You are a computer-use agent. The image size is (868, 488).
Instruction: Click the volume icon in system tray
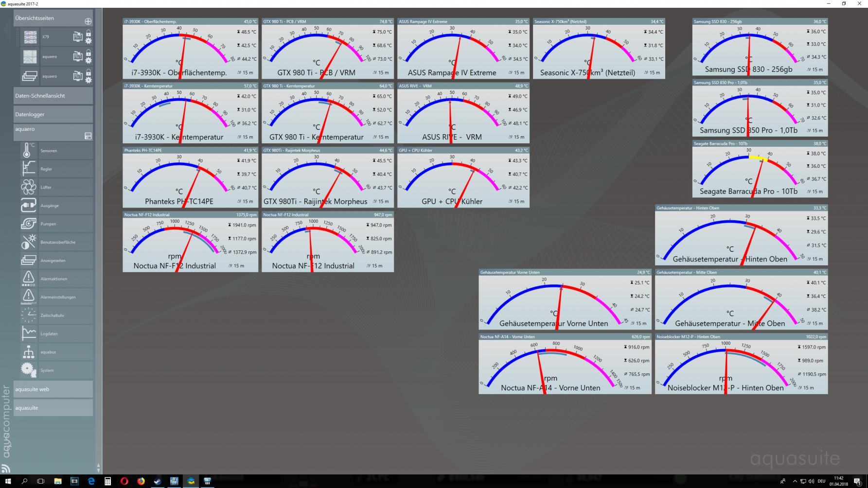pos(811,481)
